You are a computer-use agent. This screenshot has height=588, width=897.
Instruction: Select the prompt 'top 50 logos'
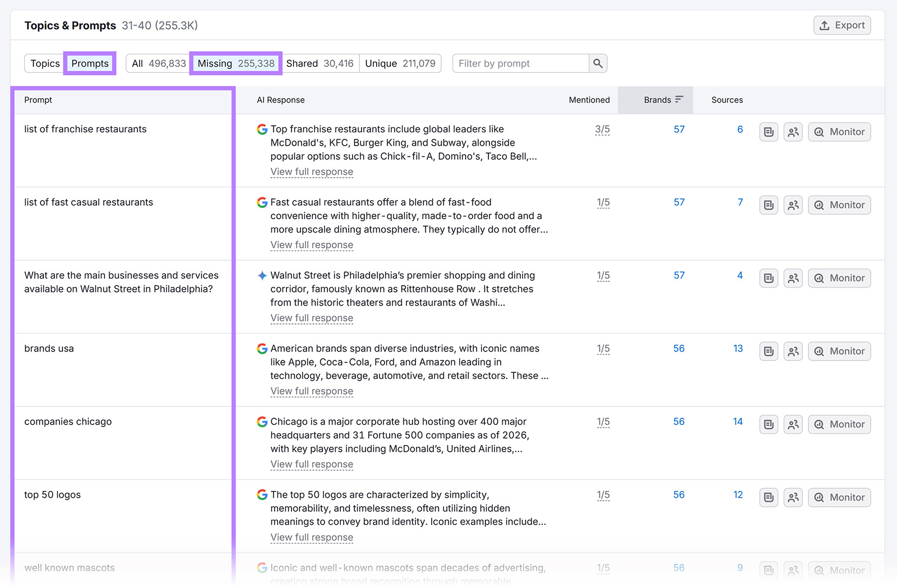(x=52, y=495)
